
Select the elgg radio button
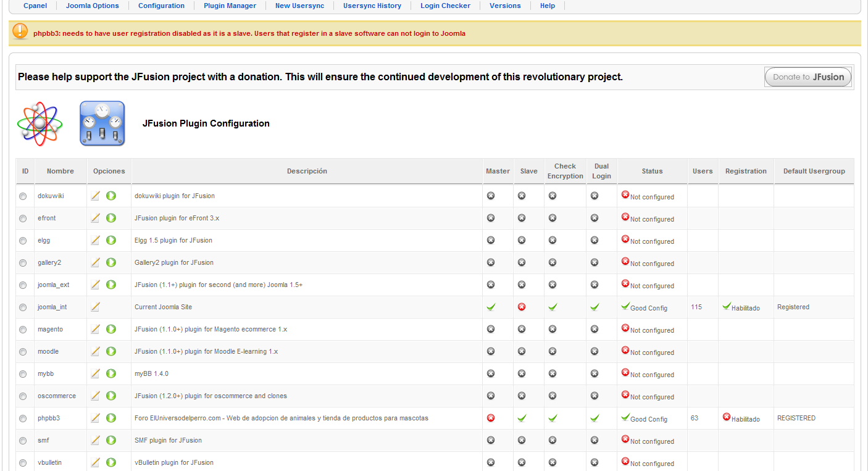click(23, 241)
